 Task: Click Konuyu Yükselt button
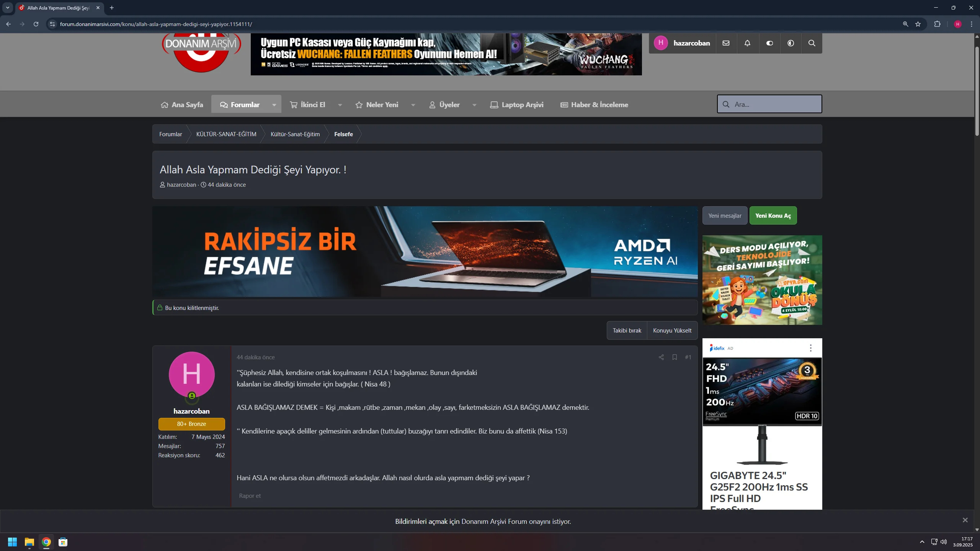(672, 330)
